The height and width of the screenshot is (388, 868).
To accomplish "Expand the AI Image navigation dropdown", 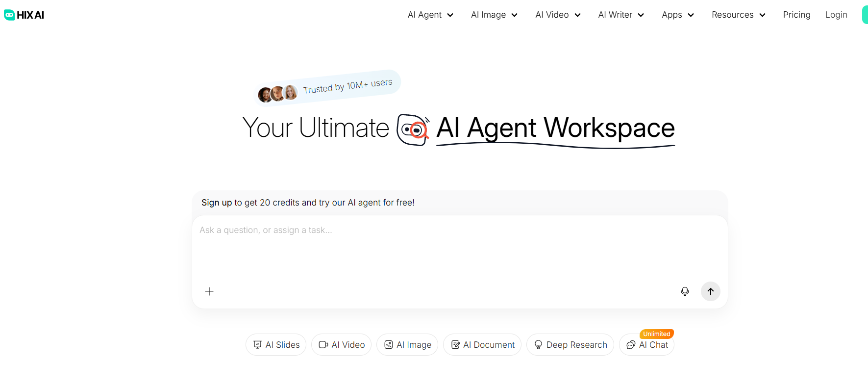I will pyautogui.click(x=494, y=15).
